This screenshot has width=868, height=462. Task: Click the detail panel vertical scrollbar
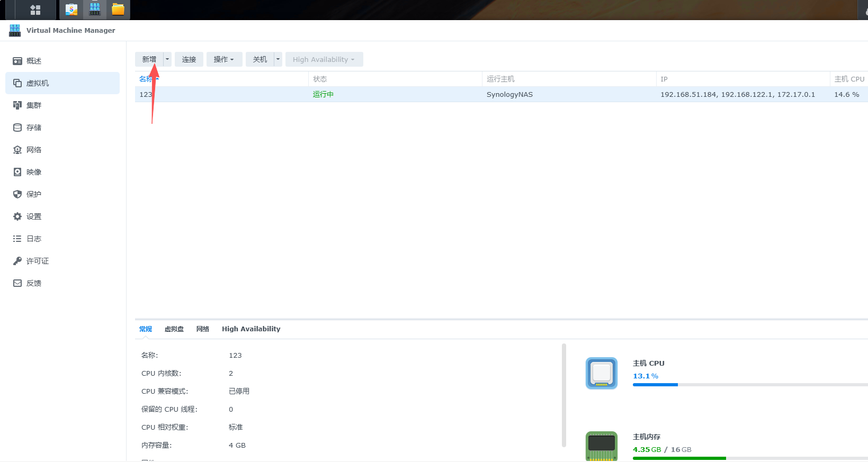564,395
